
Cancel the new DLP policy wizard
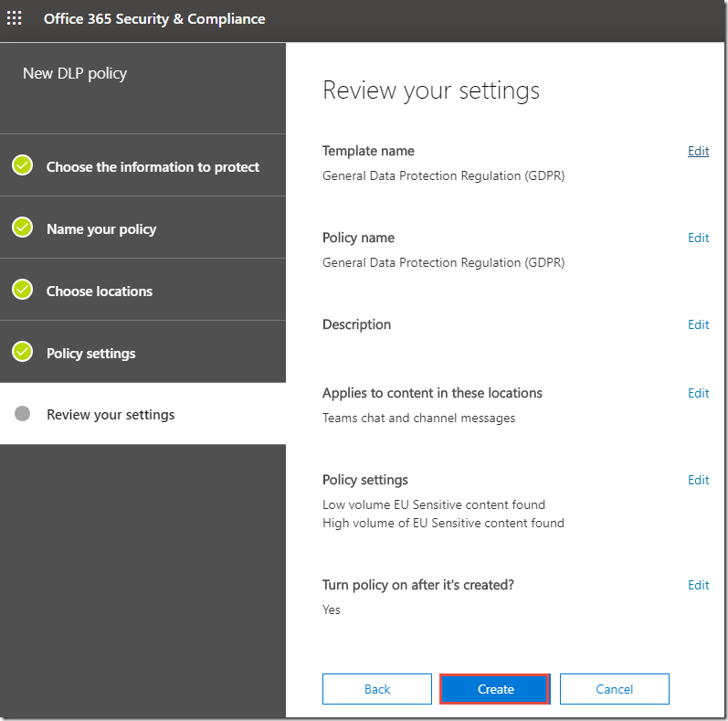point(614,689)
